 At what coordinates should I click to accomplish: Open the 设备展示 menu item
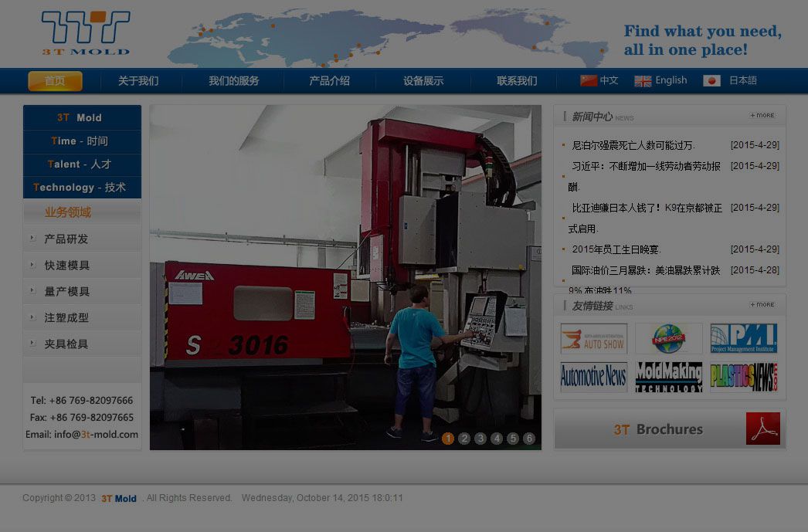coord(423,81)
